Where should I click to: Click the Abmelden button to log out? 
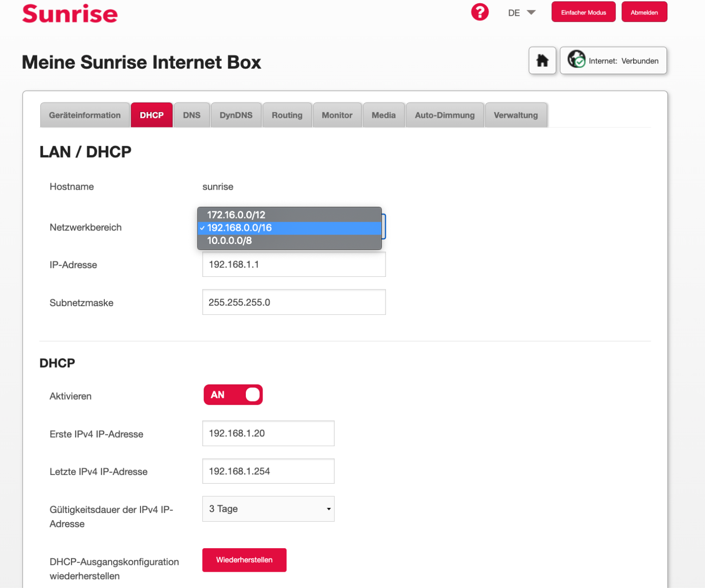[x=644, y=13]
